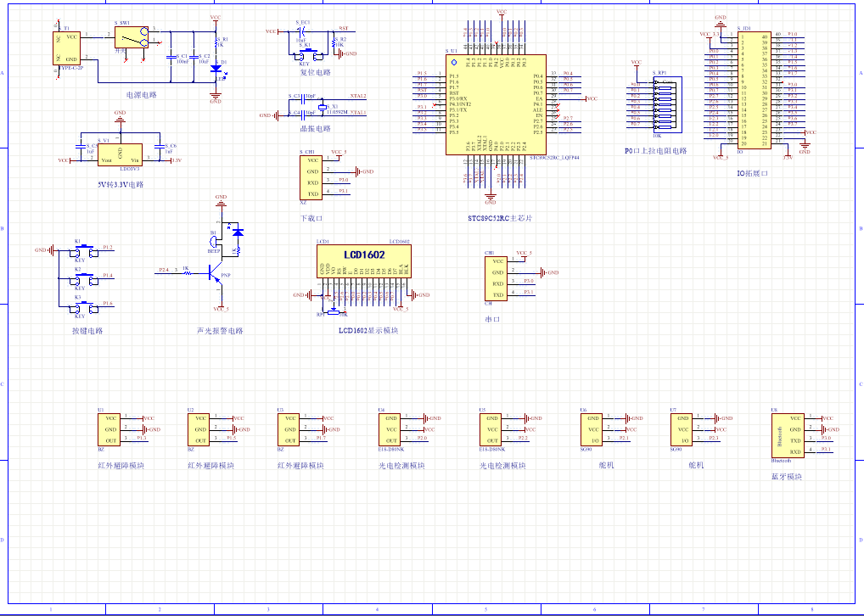
Task: Click the K1 key button on P1.2
Action: pos(85,251)
